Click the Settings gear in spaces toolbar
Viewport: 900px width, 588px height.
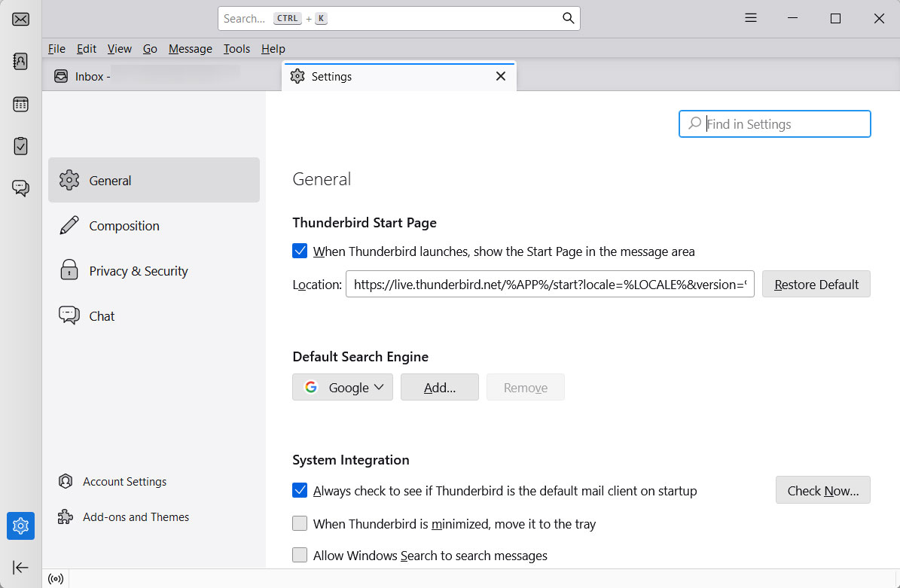[x=21, y=526]
